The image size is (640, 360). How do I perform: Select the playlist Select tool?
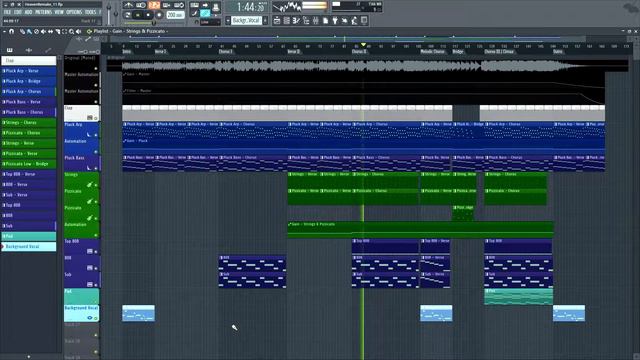tap(64, 31)
